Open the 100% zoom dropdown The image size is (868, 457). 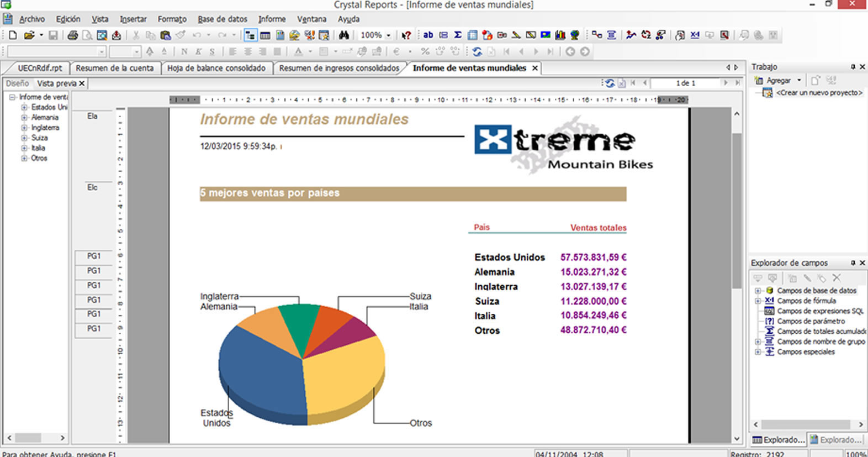coord(388,35)
